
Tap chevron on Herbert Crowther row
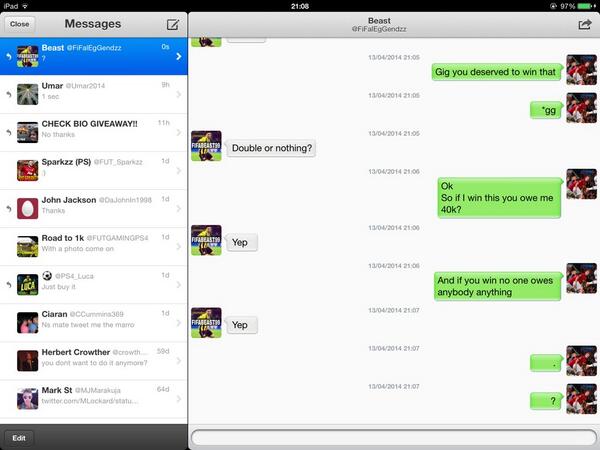(x=179, y=361)
